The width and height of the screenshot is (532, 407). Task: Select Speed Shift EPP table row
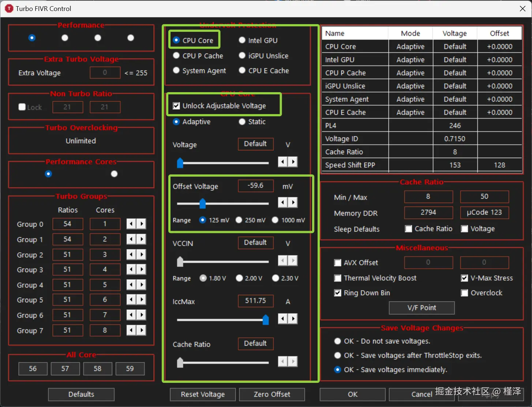click(x=422, y=165)
